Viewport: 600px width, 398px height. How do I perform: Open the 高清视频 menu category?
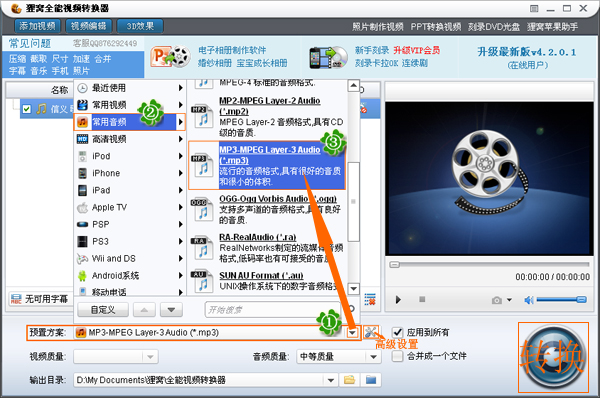[130, 139]
